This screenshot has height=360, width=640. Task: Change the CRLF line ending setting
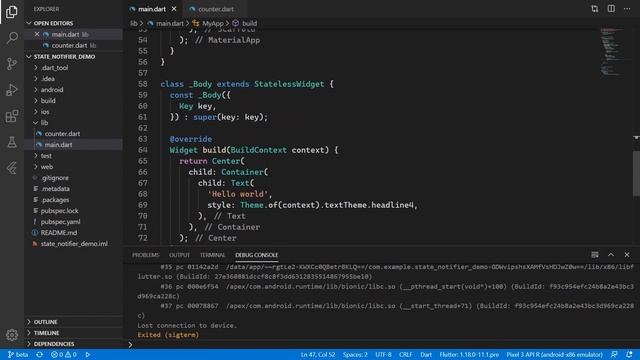pos(405,355)
